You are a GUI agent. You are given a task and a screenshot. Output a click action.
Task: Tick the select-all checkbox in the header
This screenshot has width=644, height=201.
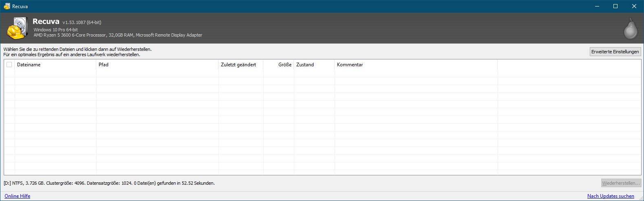coord(9,65)
